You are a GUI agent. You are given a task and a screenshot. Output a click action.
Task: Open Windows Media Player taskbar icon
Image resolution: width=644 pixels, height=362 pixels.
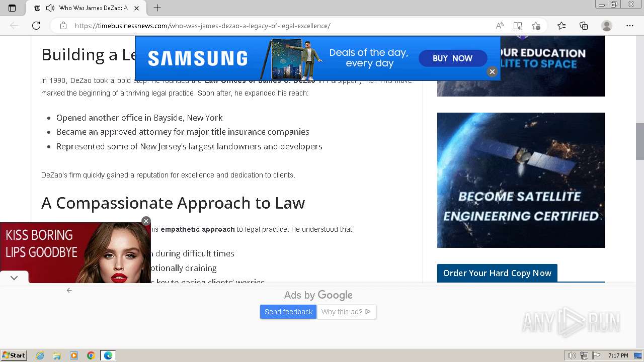[x=74, y=355]
